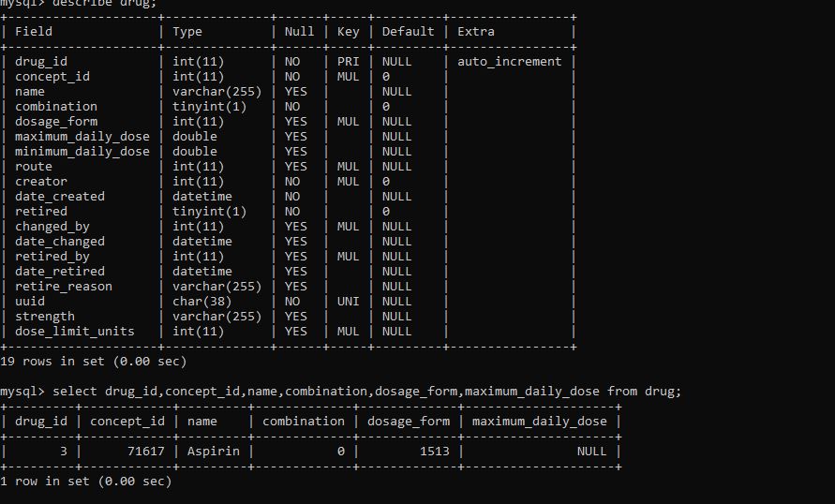The width and height of the screenshot is (835, 504).
Task: Click the Aspirin value in query results
Action: [213, 452]
